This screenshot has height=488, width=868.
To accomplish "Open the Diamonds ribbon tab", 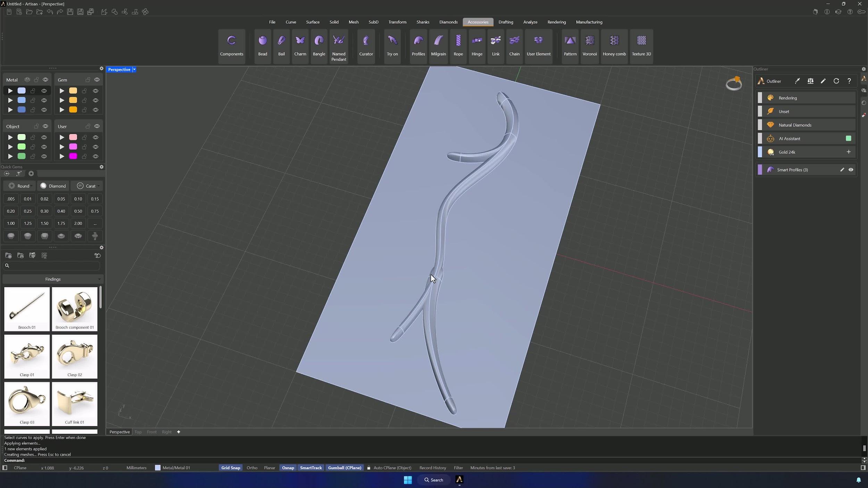I will point(448,22).
